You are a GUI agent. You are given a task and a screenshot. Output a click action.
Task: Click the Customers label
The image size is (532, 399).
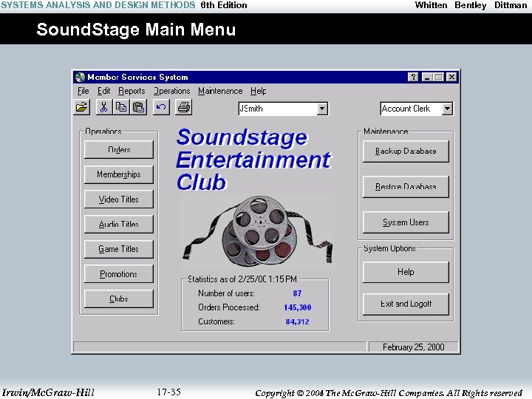point(216,321)
